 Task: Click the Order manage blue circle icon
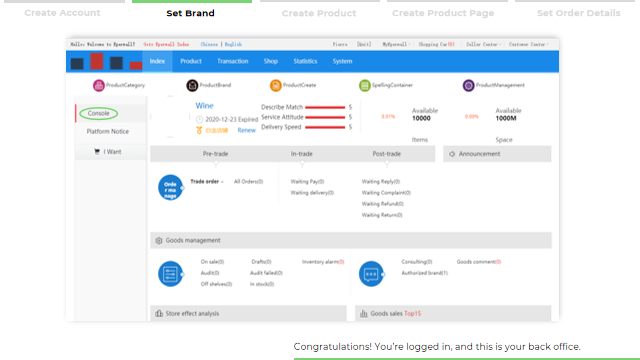pyautogui.click(x=171, y=187)
